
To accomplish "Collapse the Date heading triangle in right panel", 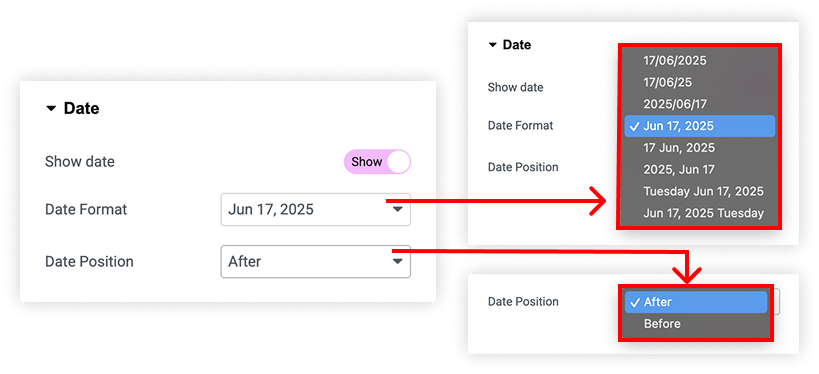I will point(492,45).
